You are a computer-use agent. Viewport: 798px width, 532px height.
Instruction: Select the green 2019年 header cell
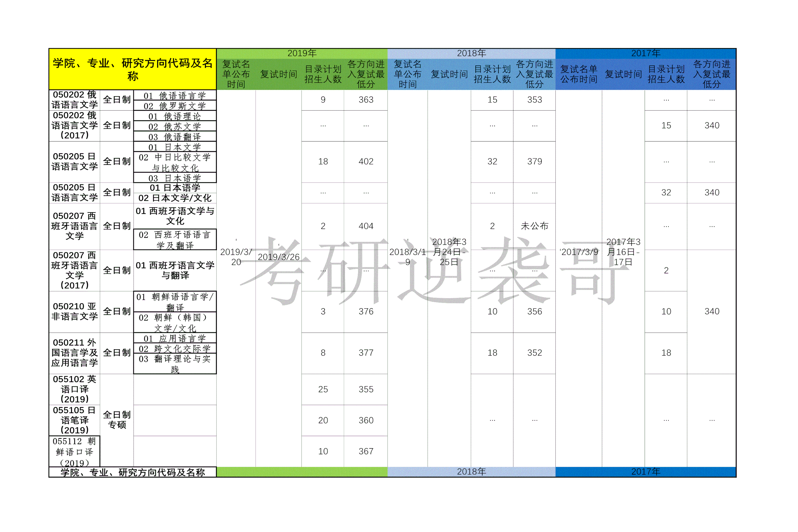(x=302, y=53)
